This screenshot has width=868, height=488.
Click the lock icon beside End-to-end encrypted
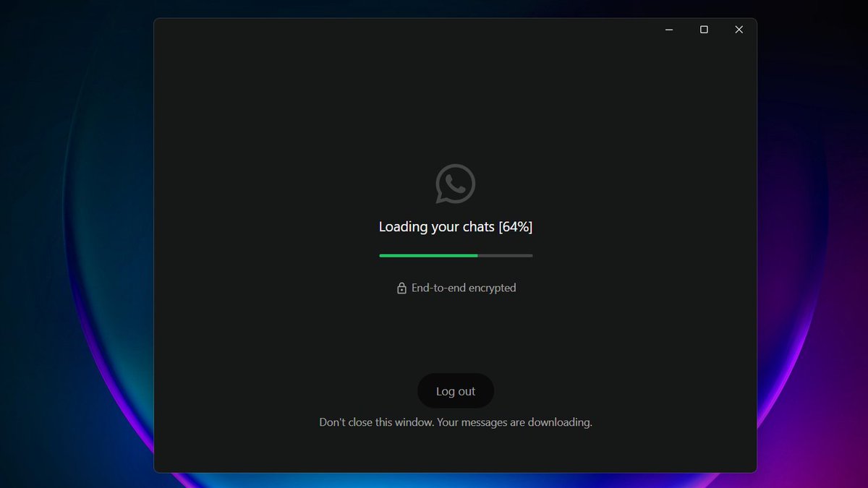tap(401, 288)
